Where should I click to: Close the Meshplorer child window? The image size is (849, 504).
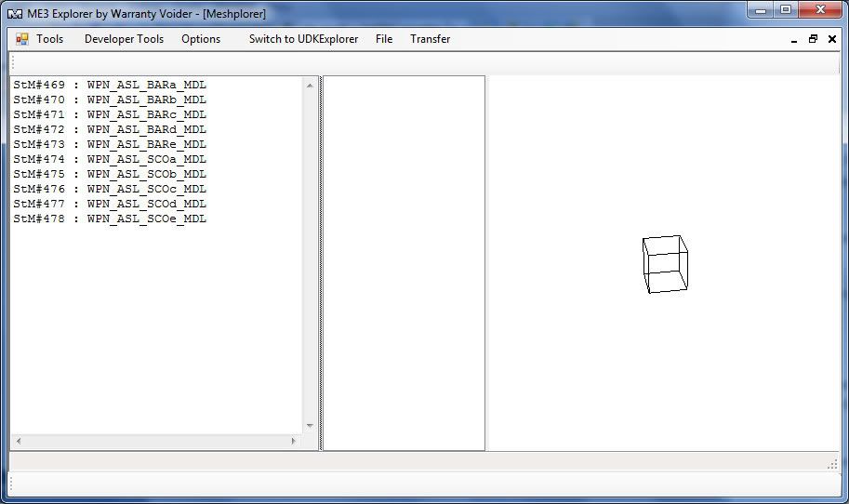point(832,39)
